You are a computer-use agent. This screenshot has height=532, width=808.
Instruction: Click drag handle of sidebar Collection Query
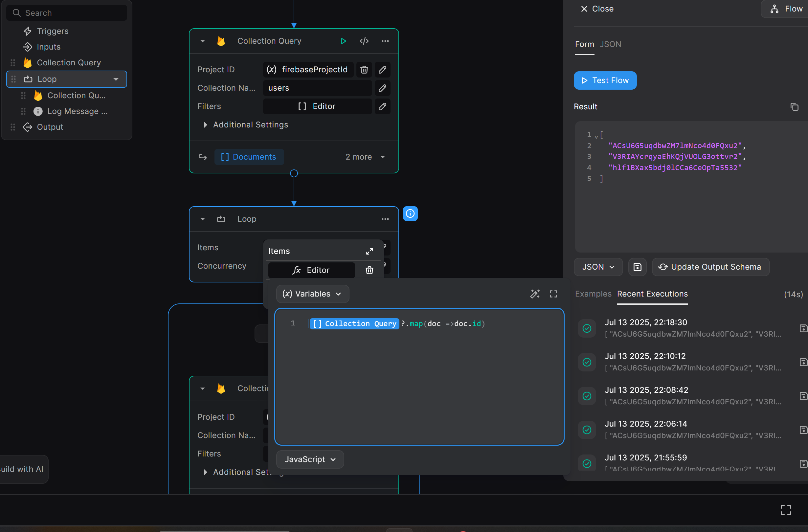pos(13,63)
